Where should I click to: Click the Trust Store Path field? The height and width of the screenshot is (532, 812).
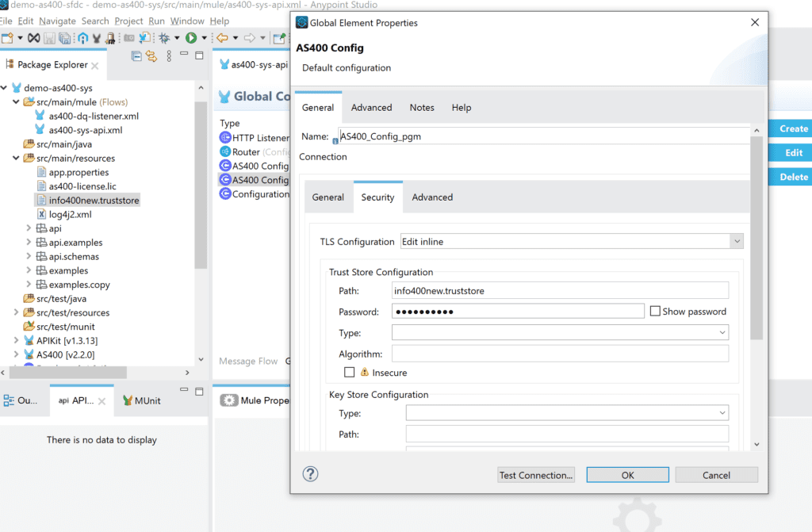[560, 291]
